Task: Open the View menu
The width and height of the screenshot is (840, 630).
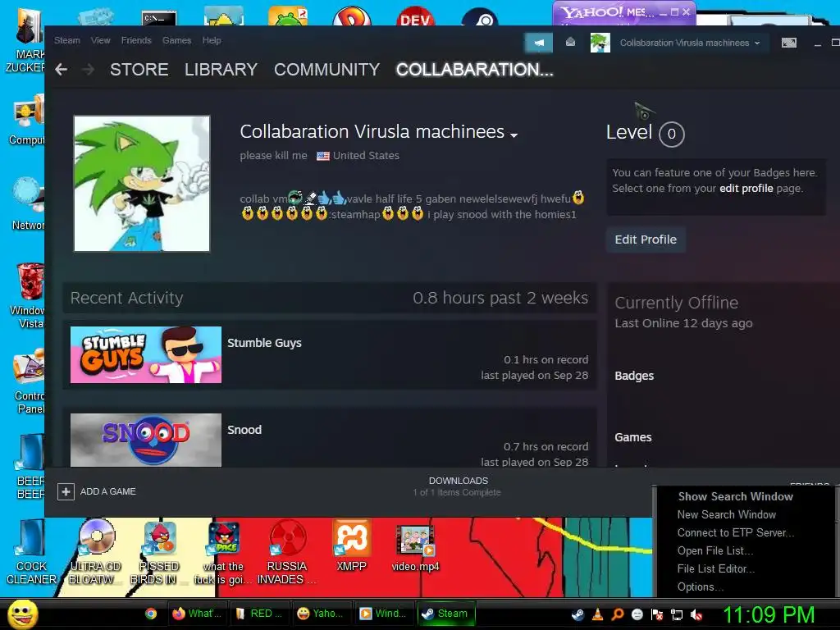Action: 100,40
